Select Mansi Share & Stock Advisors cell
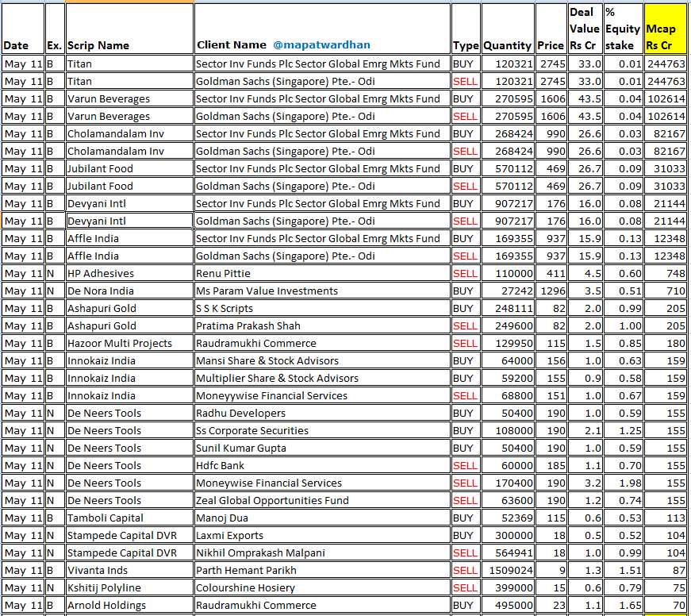 point(322,360)
